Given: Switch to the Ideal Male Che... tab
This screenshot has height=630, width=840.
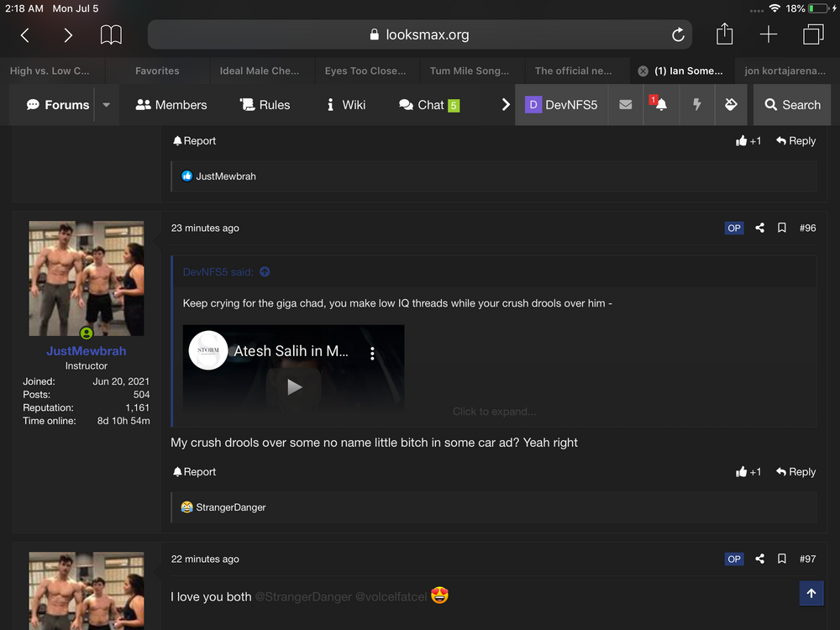Looking at the screenshot, I should 259,71.
